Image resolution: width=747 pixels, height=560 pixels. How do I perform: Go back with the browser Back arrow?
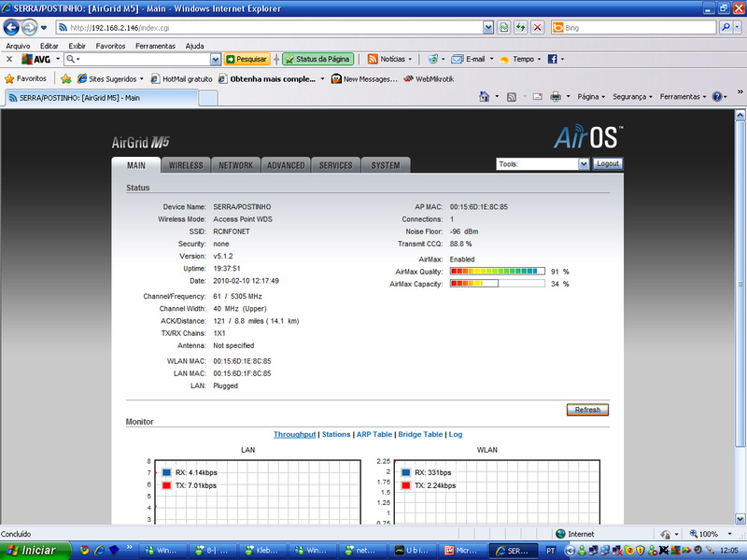coord(11,28)
